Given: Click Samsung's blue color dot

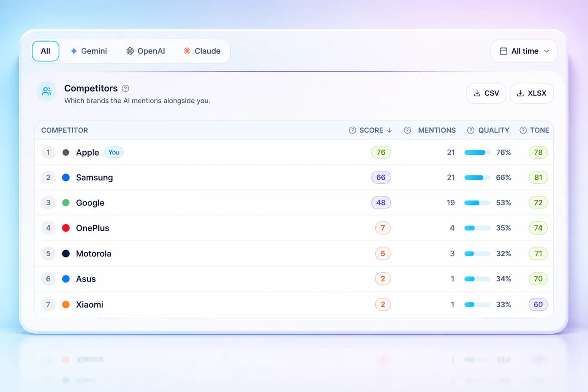Looking at the screenshot, I should point(66,178).
